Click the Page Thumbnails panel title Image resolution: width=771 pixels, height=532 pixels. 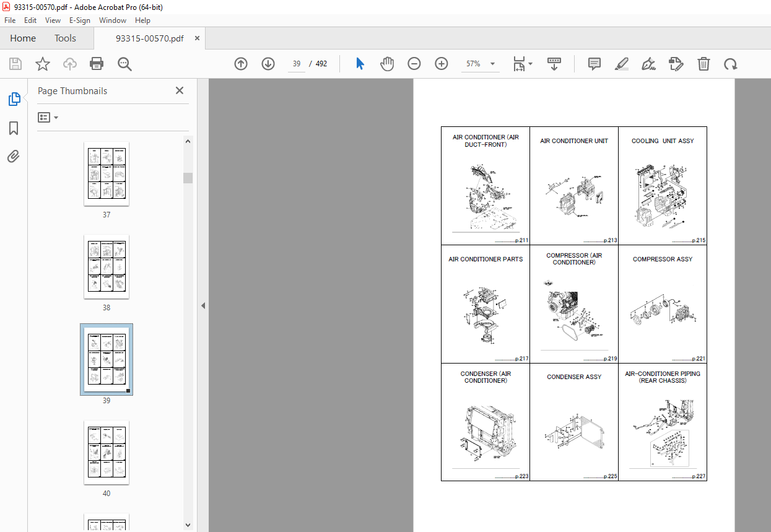coord(72,91)
